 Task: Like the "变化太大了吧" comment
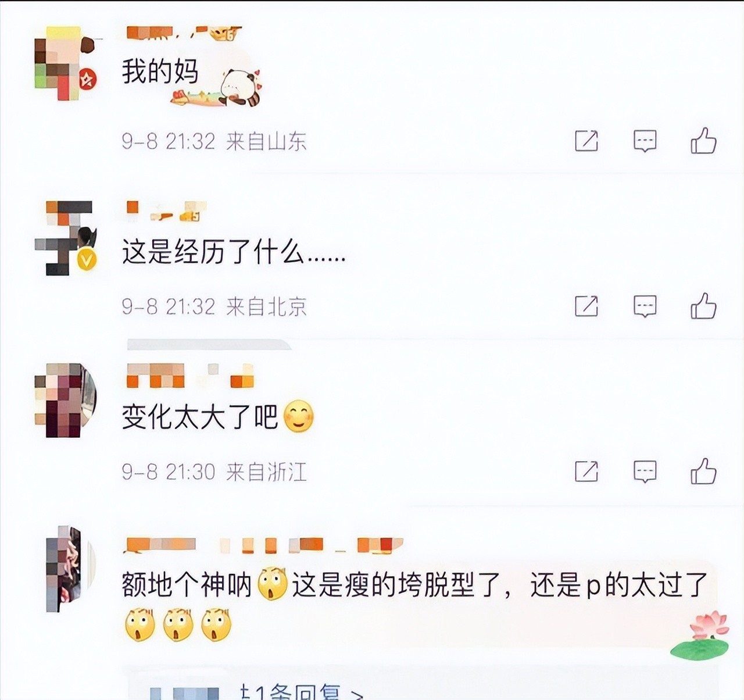pyautogui.click(x=703, y=471)
